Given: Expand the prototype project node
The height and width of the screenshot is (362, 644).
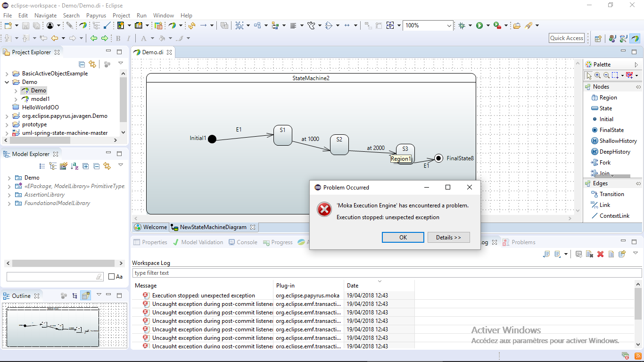Looking at the screenshot, I should pos(7,124).
